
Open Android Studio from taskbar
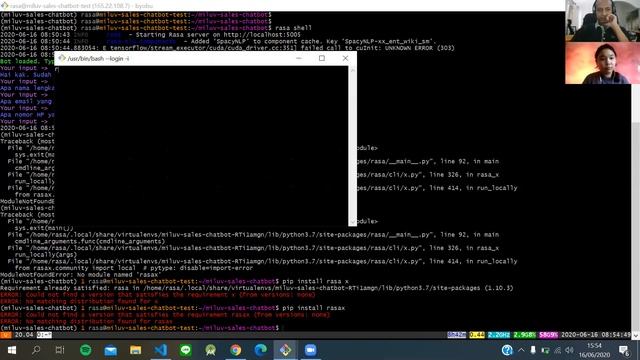211,350
